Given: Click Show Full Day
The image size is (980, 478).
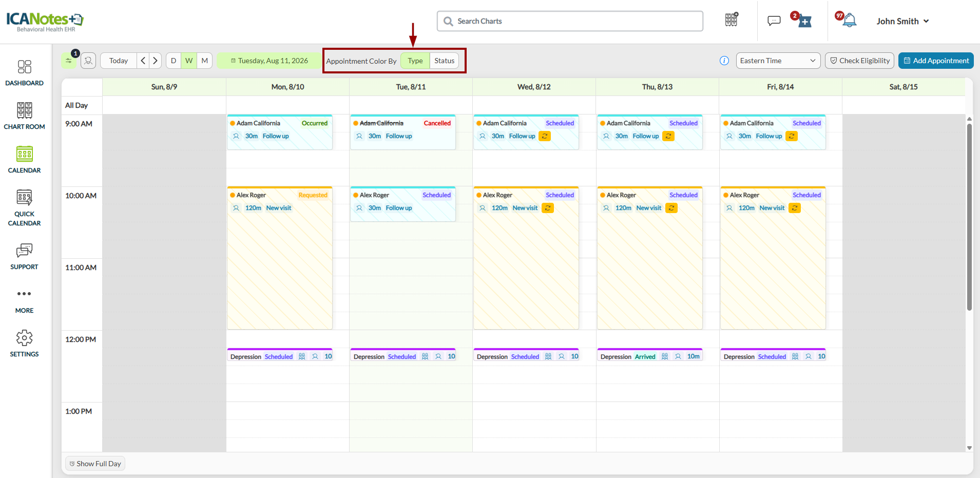Looking at the screenshot, I should (95, 464).
